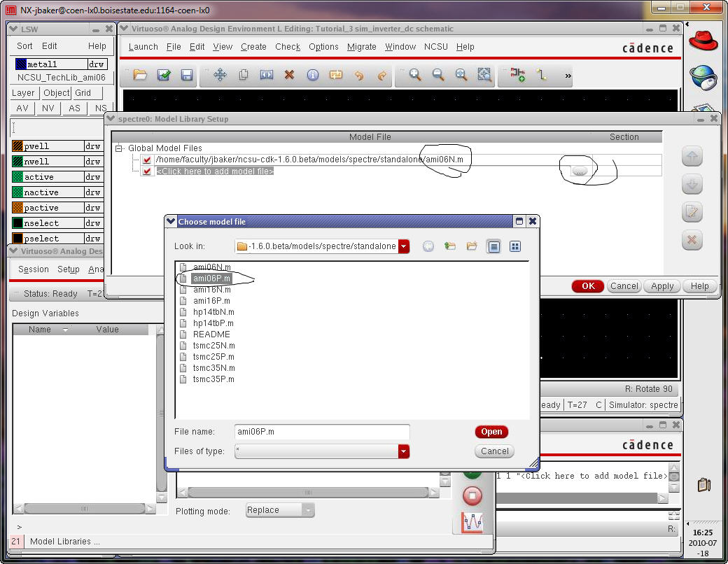Select the Create Wire tool icon

541,75
